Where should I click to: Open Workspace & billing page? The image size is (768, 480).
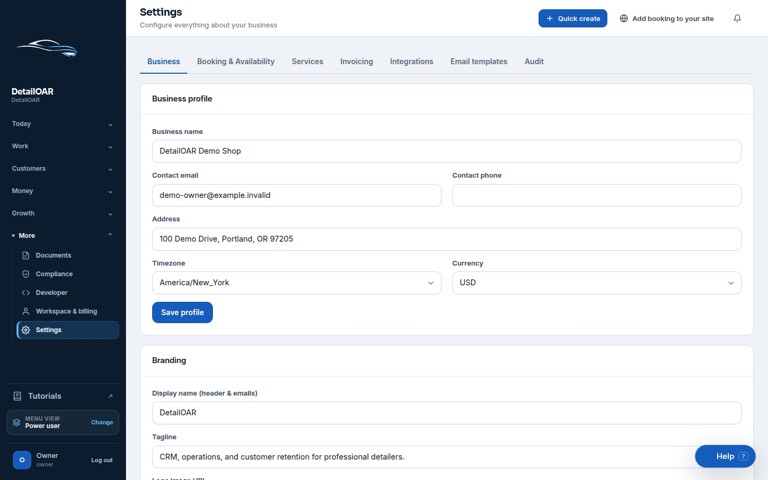[x=68, y=311]
